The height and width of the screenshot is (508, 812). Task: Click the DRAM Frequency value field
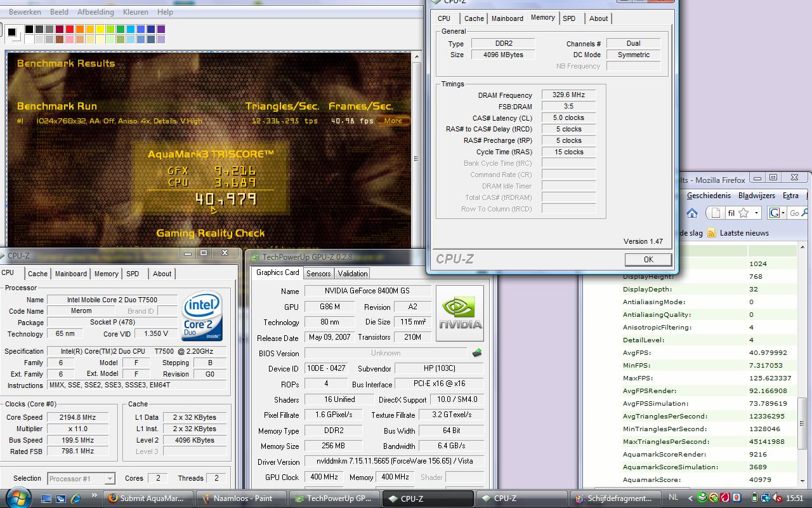coord(568,95)
